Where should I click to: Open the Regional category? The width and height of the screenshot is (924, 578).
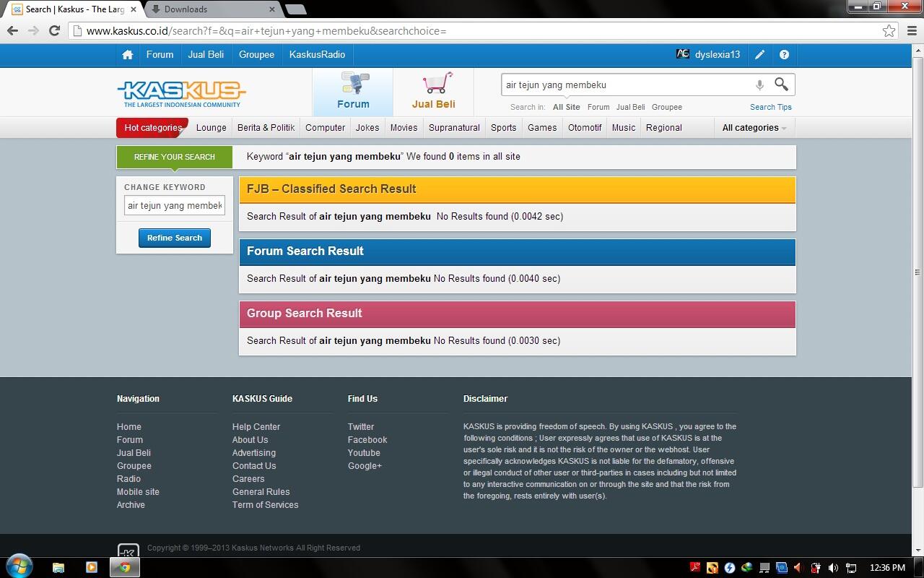pyautogui.click(x=663, y=128)
